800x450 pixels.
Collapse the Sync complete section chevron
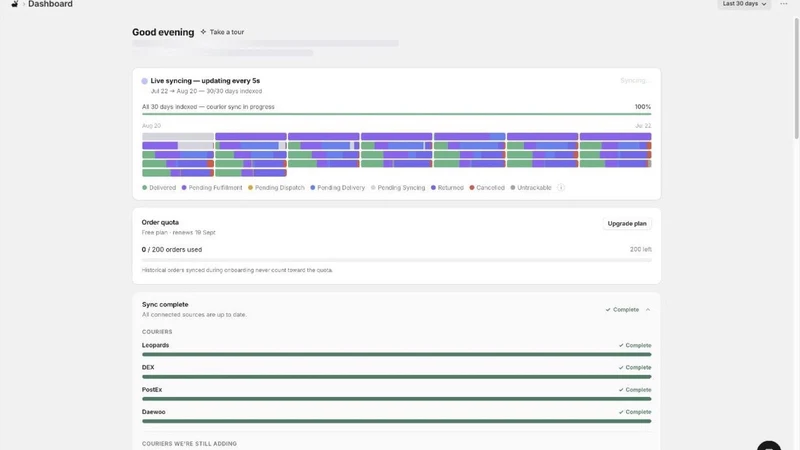647,310
